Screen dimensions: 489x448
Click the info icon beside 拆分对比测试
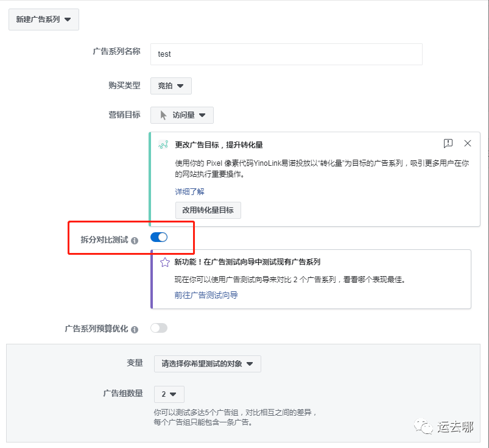click(135, 240)
